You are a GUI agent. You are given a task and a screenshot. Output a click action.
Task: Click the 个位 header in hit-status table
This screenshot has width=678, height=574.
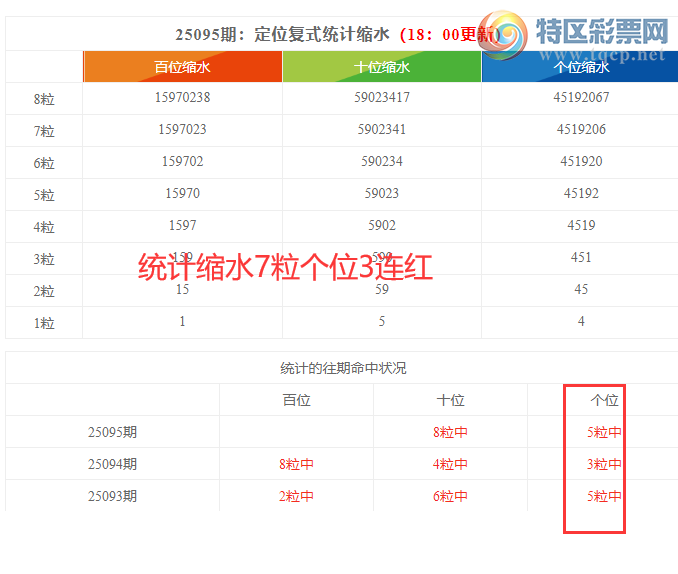coord(604,400)
